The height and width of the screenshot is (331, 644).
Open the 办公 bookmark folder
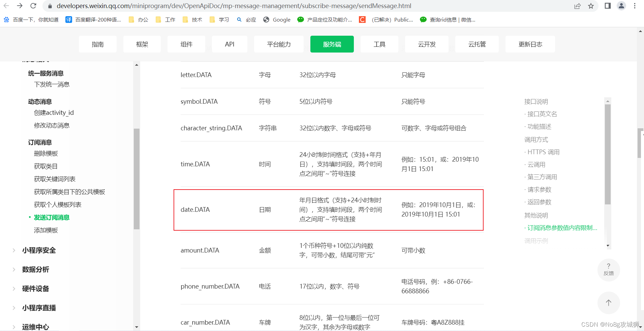coord(139,20)
